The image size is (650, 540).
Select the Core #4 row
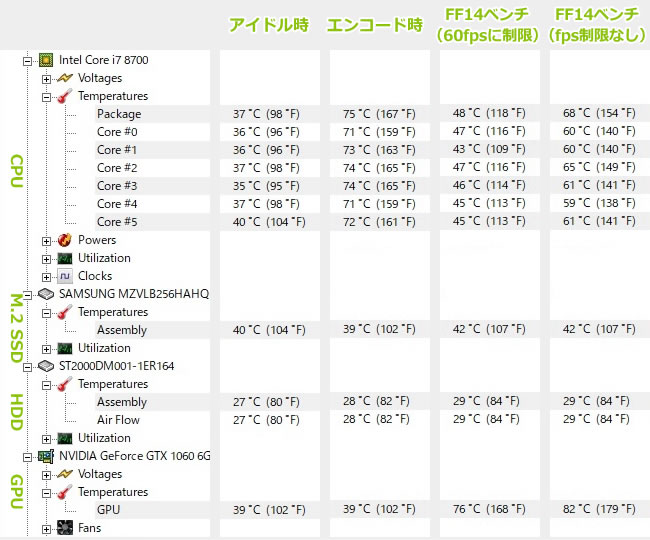click(x=152, y=204)
